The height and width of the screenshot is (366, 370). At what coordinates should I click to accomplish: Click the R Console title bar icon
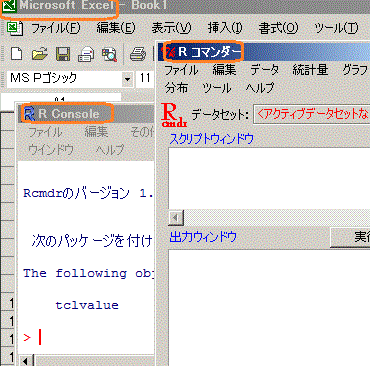tap(29, 114)
